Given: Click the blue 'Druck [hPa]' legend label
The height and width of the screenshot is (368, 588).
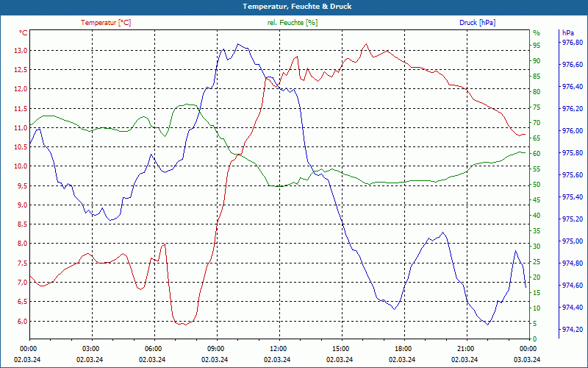Looking at the screenshot, I should 477,23.
